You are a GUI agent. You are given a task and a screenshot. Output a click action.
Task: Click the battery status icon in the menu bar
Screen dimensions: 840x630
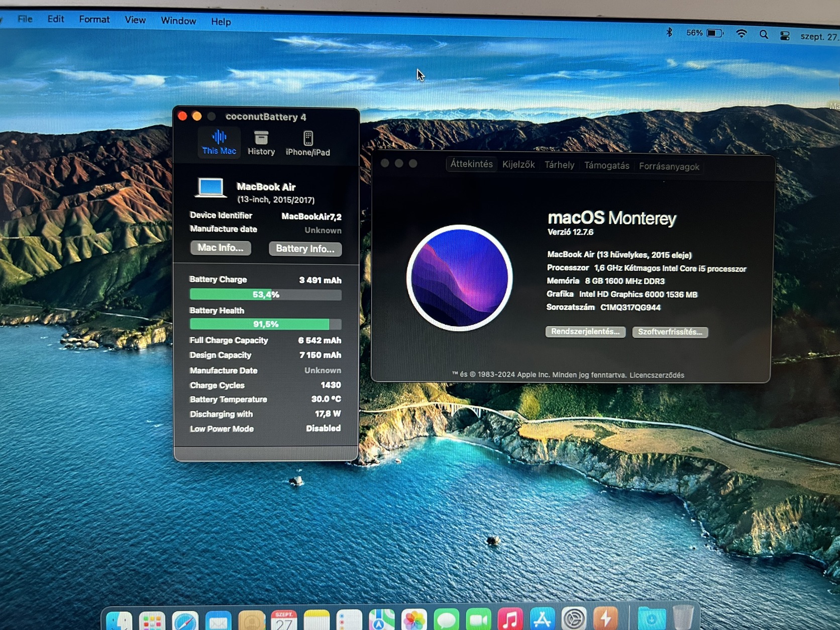(x=714, y=33)
